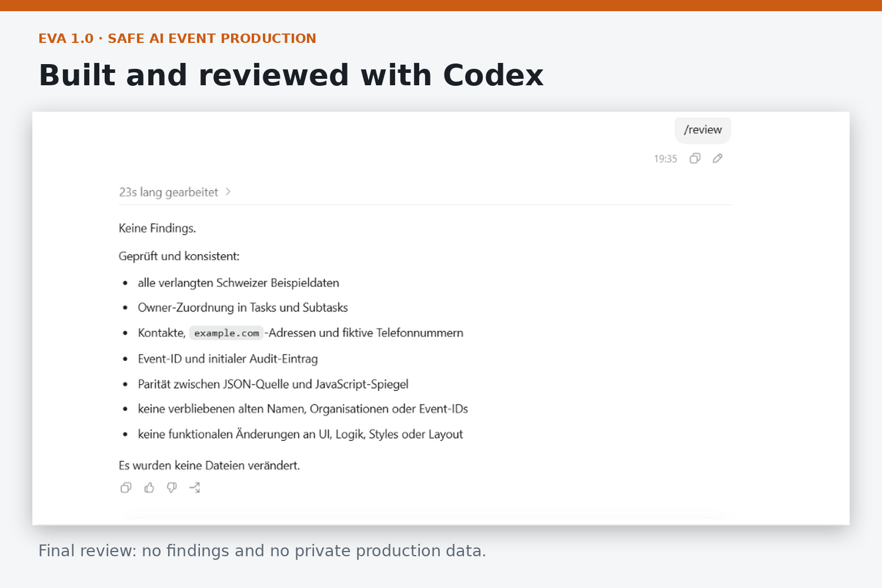Copy the assistant's review response
The height and width of the screenshot is (588, 882).
coord(126,487)
